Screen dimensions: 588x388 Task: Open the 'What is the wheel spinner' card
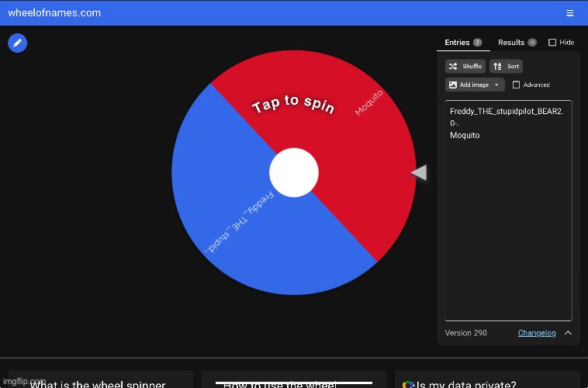point(100,379)
